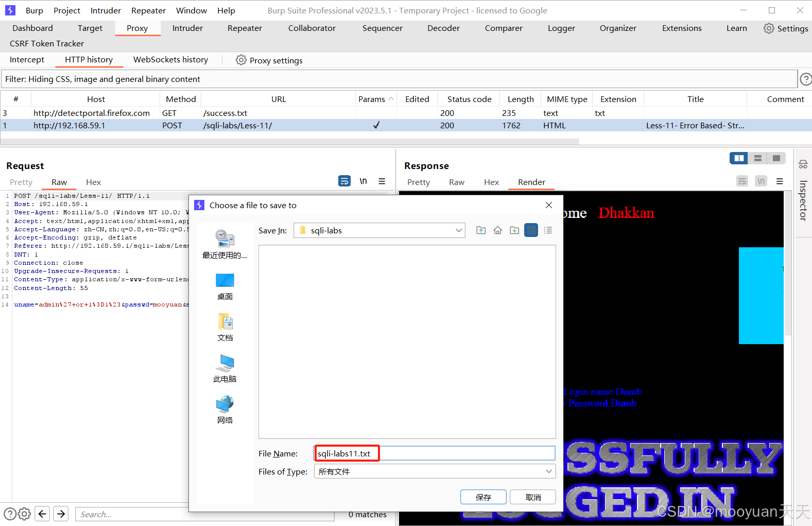The height and width of the screenshot is (526, 812).
Task: Open the Burp menu
Action: pyautogui.click(x=34, y=10)
